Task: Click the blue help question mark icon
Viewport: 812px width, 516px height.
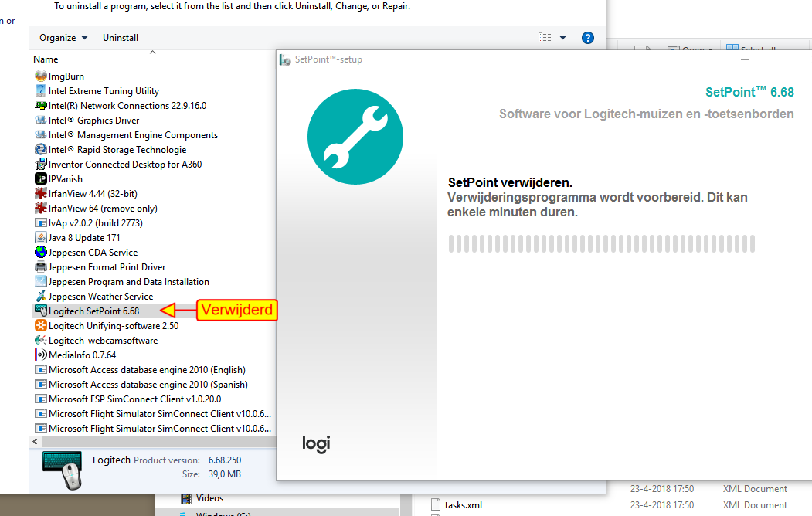Action: click(x=588, y=38)
